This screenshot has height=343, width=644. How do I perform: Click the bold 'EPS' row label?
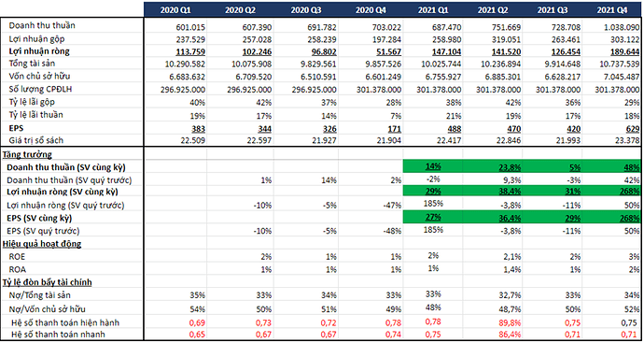16,128
